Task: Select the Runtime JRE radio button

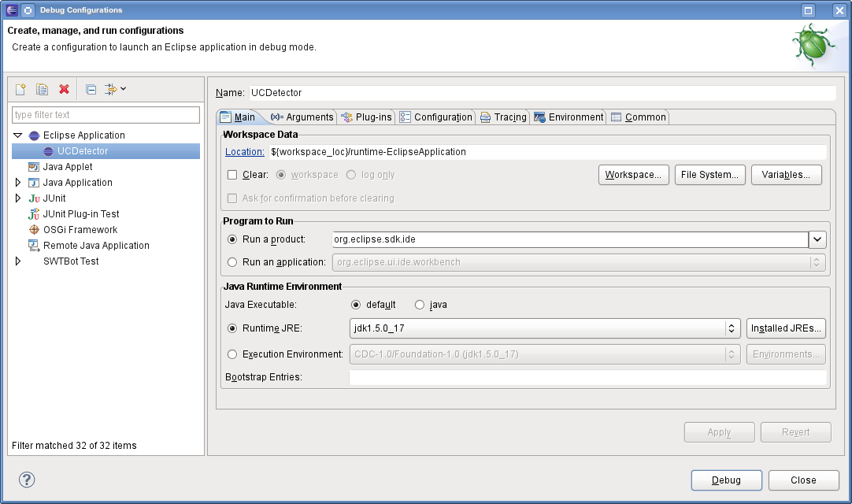Action: pyautogui.click(x=232, y=328)
